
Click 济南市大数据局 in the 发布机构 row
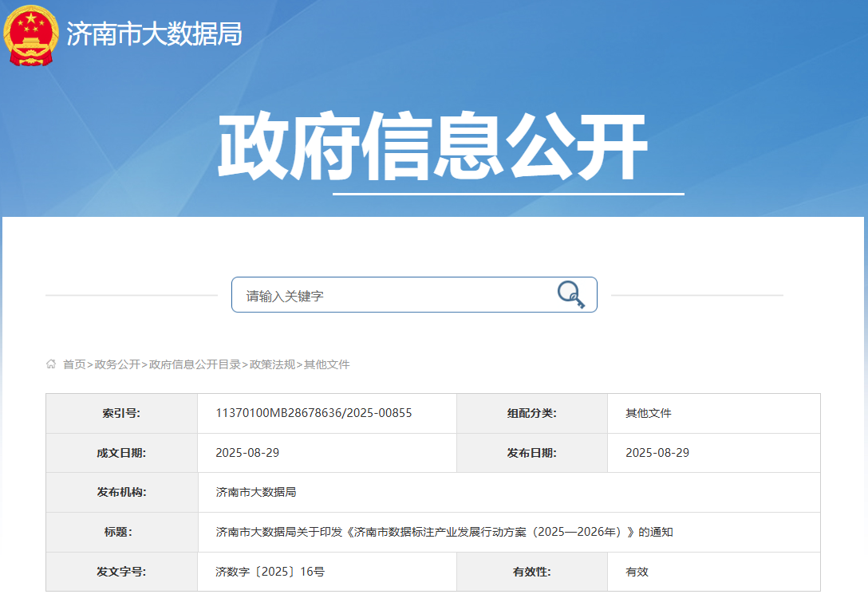coord(256,492)
